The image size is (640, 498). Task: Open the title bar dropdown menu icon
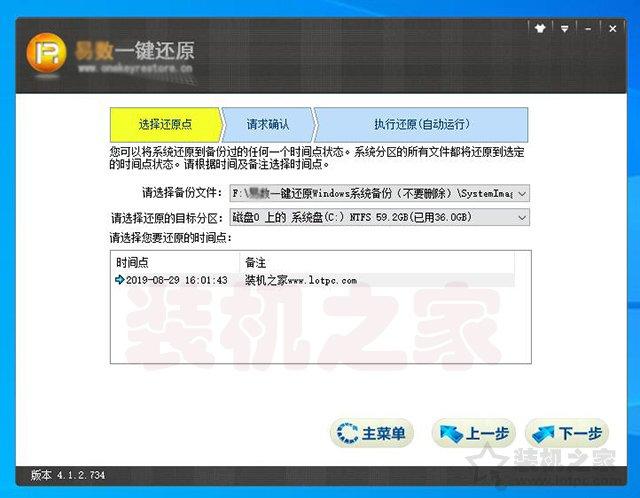(564, 29)
